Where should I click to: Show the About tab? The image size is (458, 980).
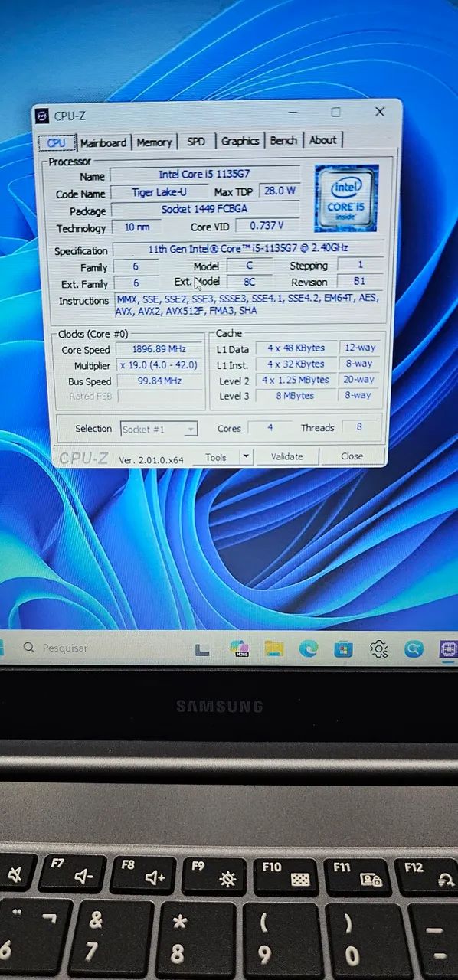click(322, 140)
